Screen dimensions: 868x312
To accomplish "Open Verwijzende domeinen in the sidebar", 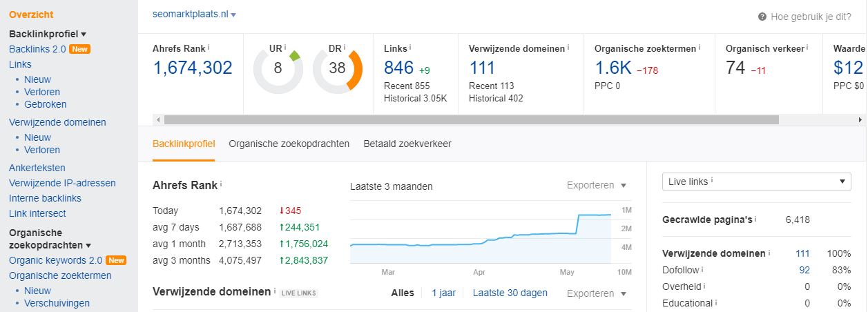I will pyautogui.click(x=57, y=122).
